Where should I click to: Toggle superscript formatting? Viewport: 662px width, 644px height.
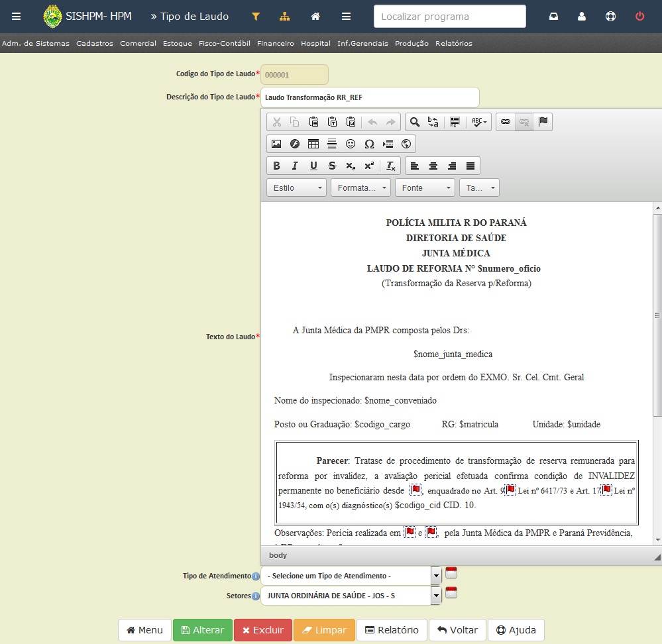369,166
